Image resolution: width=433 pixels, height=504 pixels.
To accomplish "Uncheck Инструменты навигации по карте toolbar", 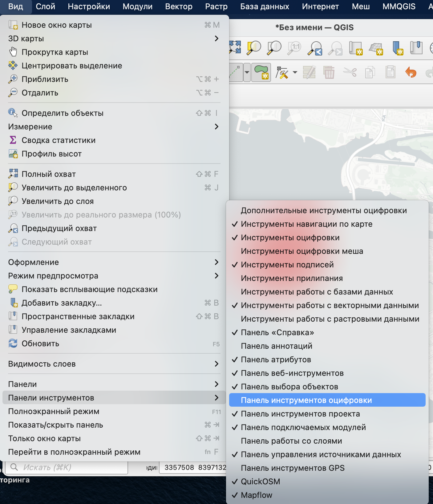I will tap(306, 224).
